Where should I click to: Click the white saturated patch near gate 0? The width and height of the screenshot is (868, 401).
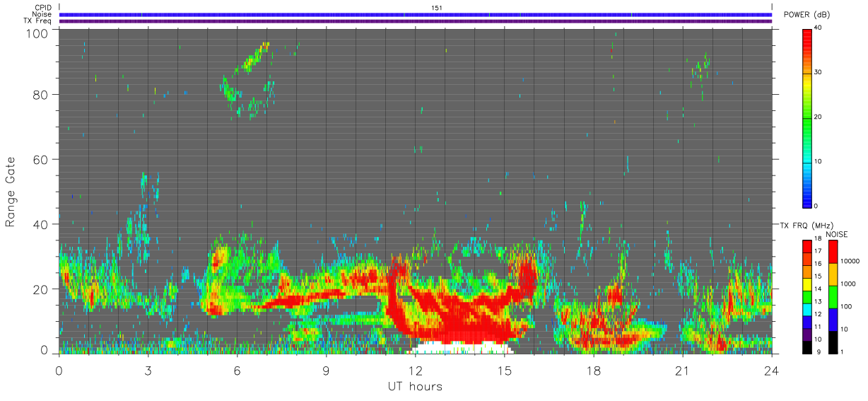point(461,347)
